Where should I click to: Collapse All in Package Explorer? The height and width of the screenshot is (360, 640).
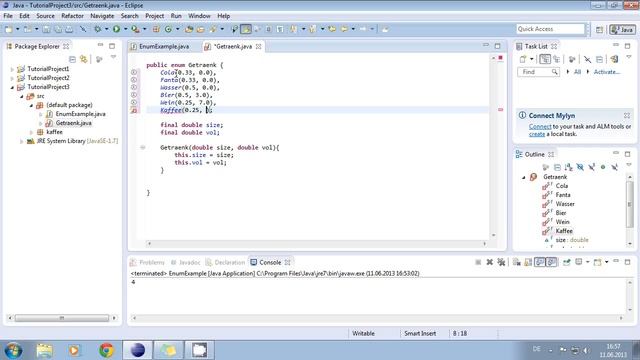pos(72,59)
